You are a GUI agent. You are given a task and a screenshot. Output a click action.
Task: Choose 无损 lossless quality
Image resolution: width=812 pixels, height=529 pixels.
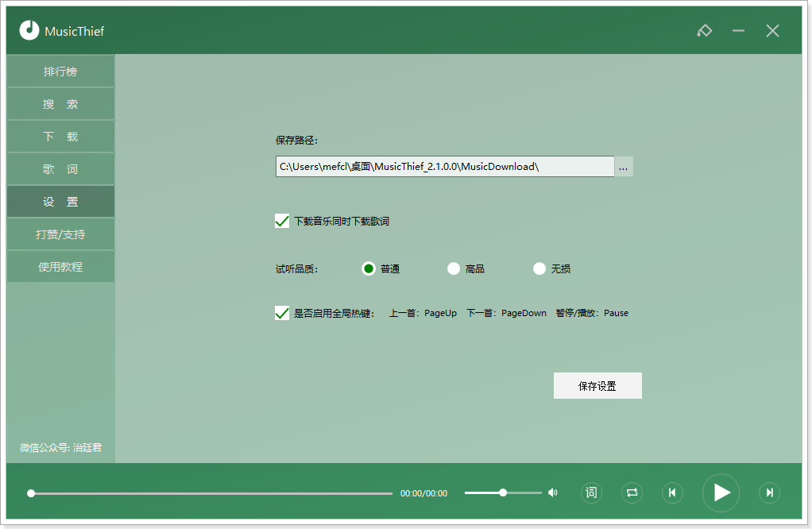click(x=539, y=268)
